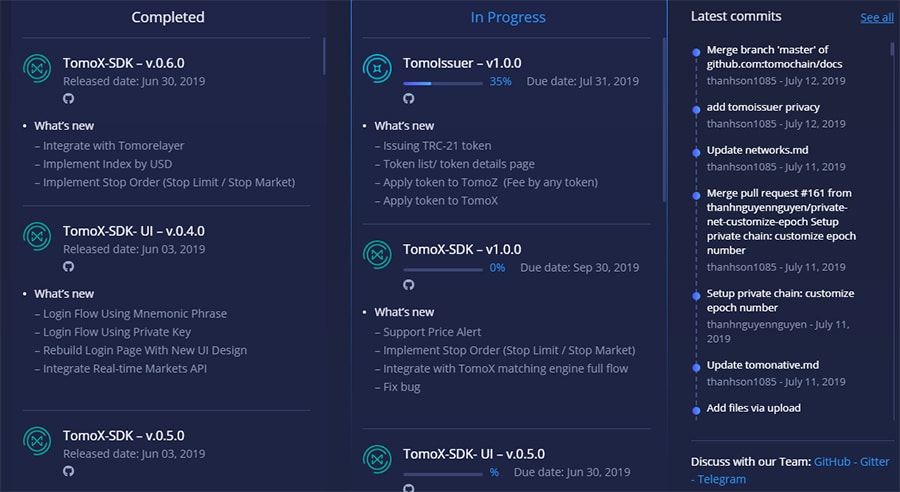Viewport: 900px width, 492px height.
Task: Open the 'add tomoissuer privacy' commit
Action: click(x=763, y=107)
